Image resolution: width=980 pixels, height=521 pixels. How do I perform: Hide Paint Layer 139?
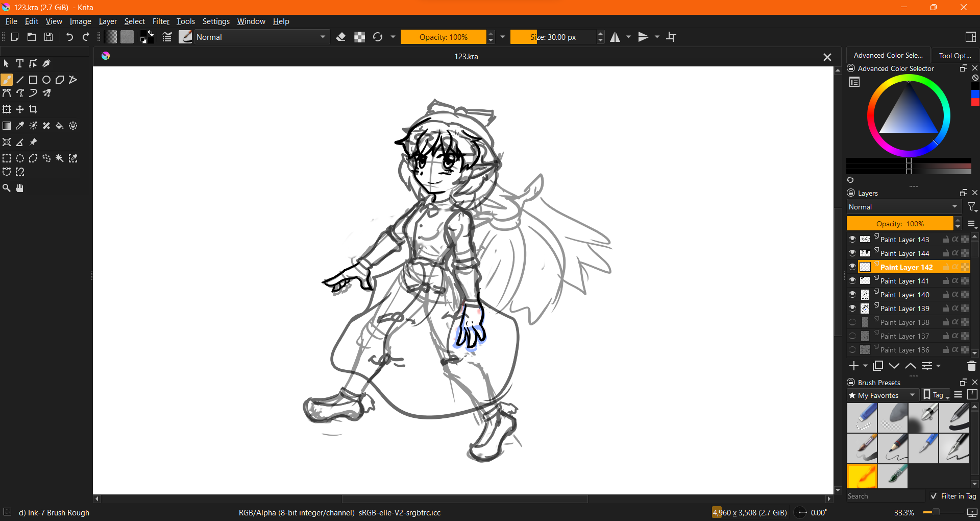[x=852, y=308]
